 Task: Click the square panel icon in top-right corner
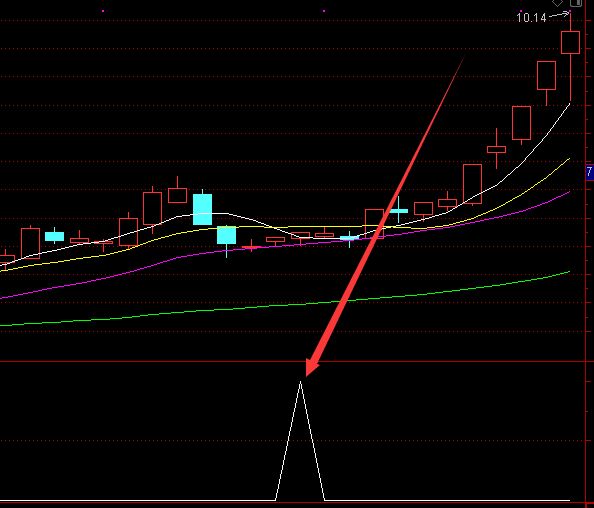pos(576,3)
